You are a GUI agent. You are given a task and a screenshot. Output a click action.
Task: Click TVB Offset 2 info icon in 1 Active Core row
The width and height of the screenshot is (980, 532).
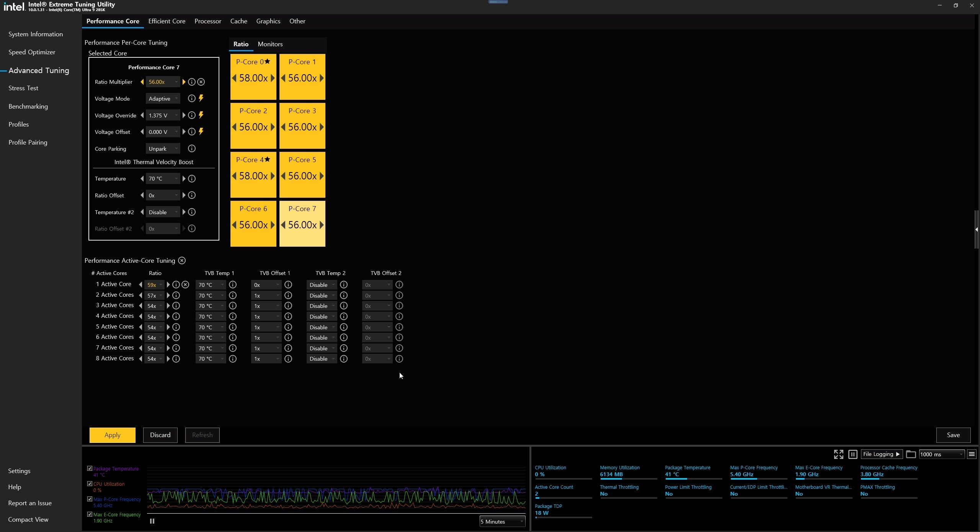pos(399,285)
